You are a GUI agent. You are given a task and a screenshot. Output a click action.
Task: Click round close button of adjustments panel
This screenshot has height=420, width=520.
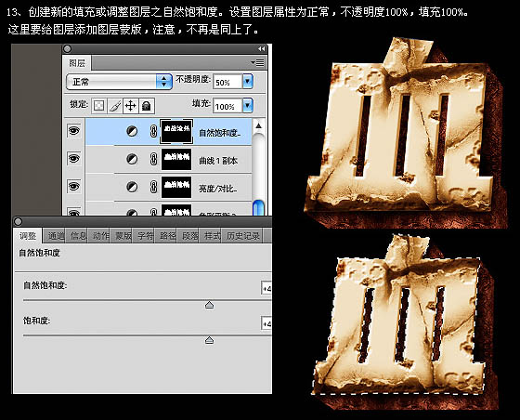pyautogui.click(x=19, y=221)
